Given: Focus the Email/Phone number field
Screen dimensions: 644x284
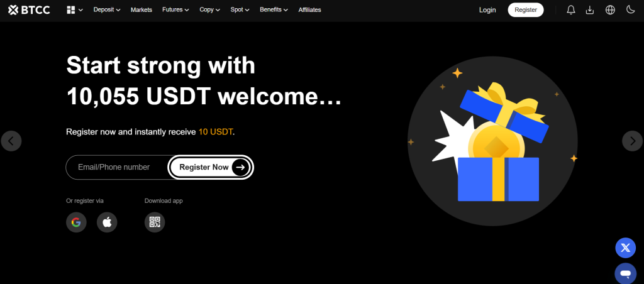Looking at the screenshot, I should pos(116,167).
